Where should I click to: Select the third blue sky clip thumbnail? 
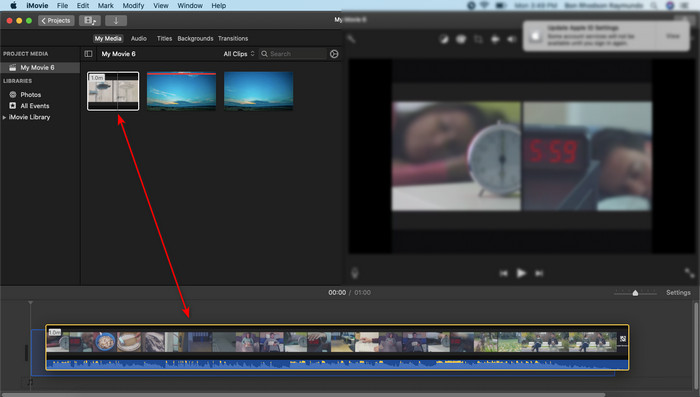pos(258,91)
